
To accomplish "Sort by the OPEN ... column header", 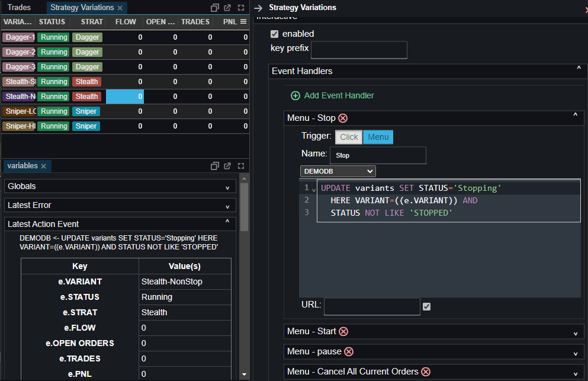I will 160,22.
